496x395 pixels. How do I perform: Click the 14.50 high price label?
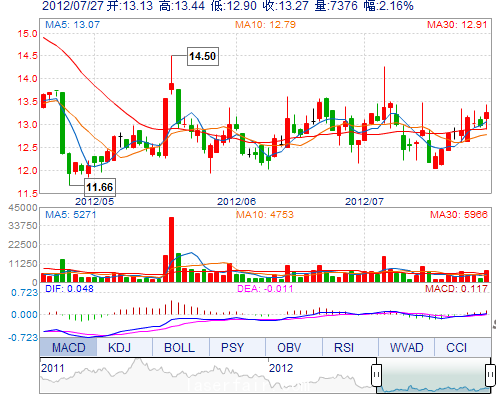click(203, 56)
